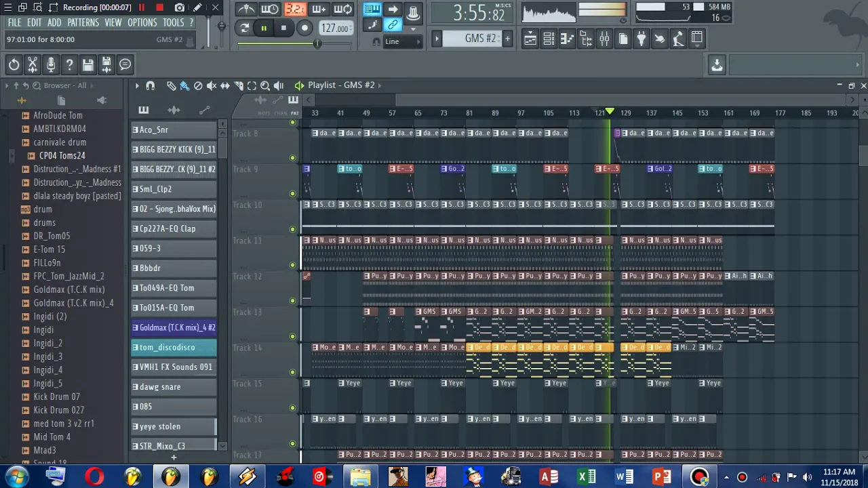Select the zoom magnifier tool in playlist
Screen dimensions: 868x488
[x=265, y=85]
